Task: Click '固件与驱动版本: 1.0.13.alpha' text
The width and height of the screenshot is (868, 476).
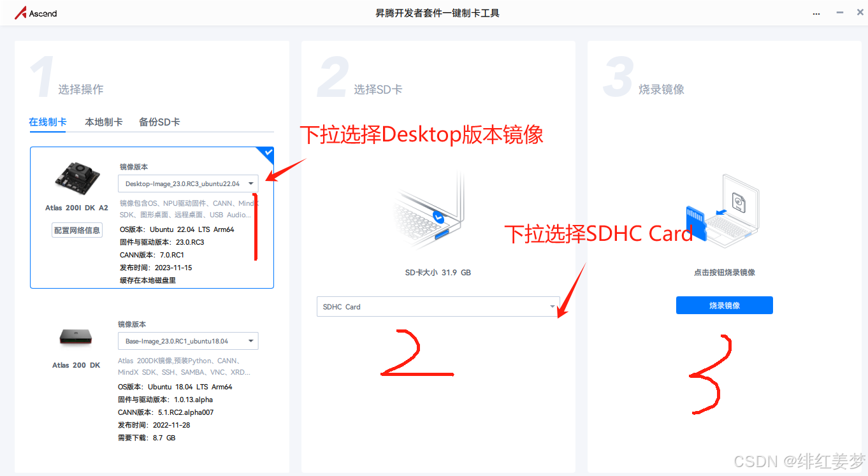Action: (166, 400)
